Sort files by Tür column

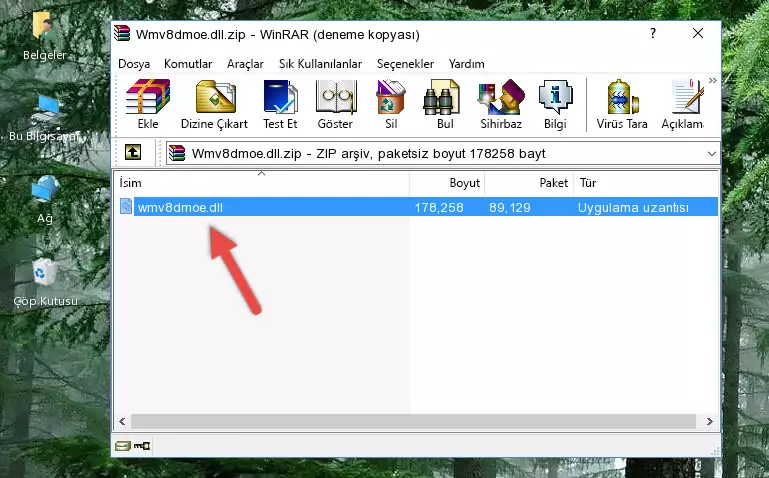point(646,182)
